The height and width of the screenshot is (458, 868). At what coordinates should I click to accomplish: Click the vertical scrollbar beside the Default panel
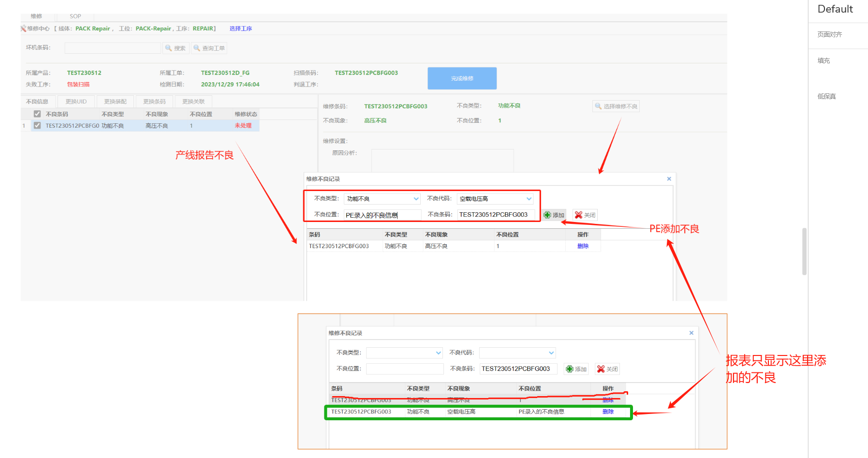pyautogui.click(x=804, y=251)
